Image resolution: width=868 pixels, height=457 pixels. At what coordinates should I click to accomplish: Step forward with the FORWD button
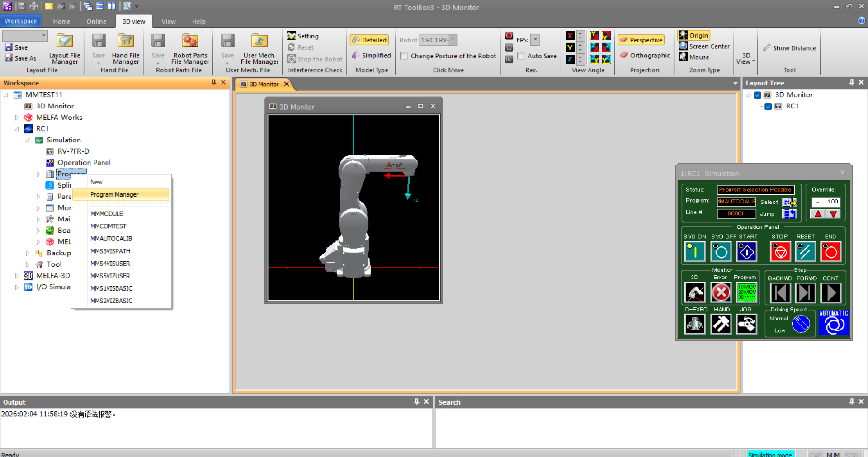point(805,292)
